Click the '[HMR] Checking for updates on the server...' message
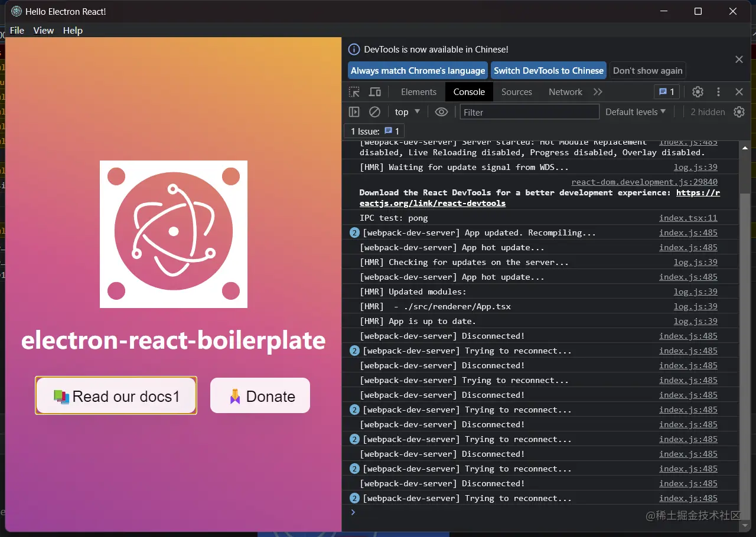756x537 pixels. pyautogui.click(x=464, y=263)
